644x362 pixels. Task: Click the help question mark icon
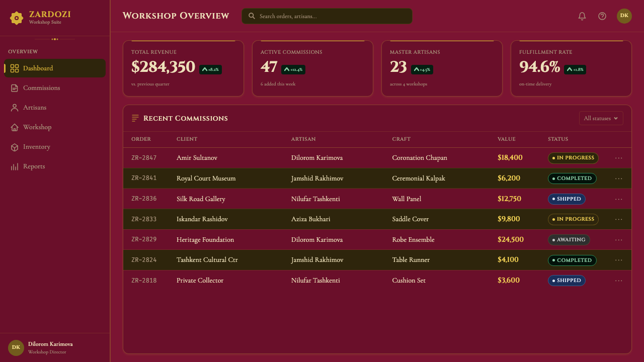(x=602, y=16)
